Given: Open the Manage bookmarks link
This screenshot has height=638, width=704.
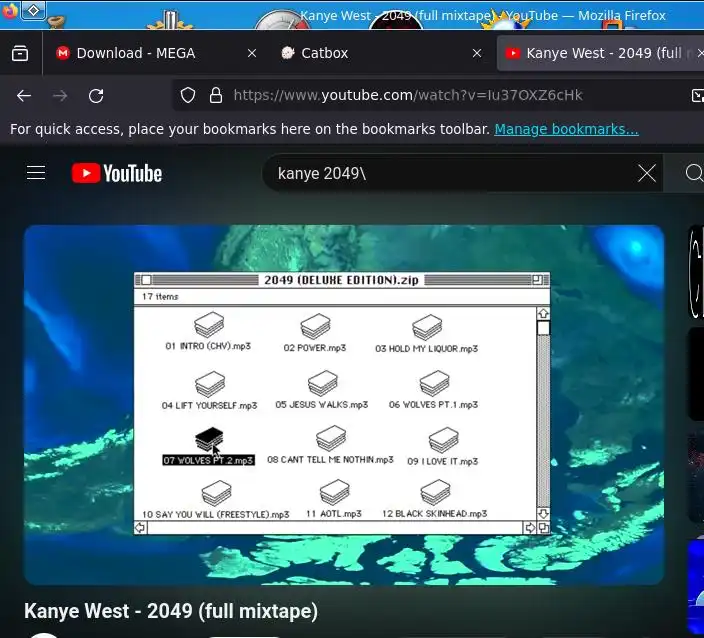Looking at the screenshot, I should click(566, 129).
